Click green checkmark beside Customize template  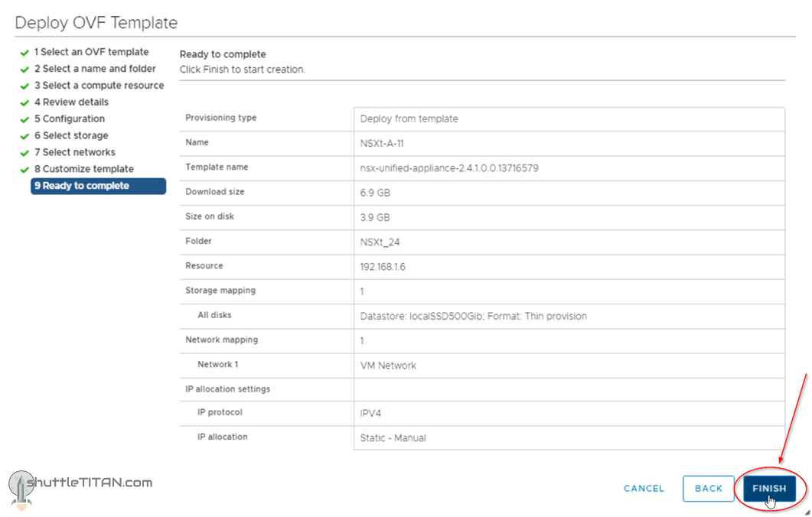24,171
